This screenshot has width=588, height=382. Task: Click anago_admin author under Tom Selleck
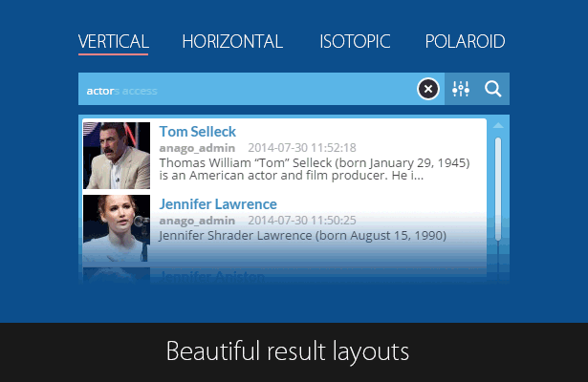pyautogui.click(x=197, y=148)
